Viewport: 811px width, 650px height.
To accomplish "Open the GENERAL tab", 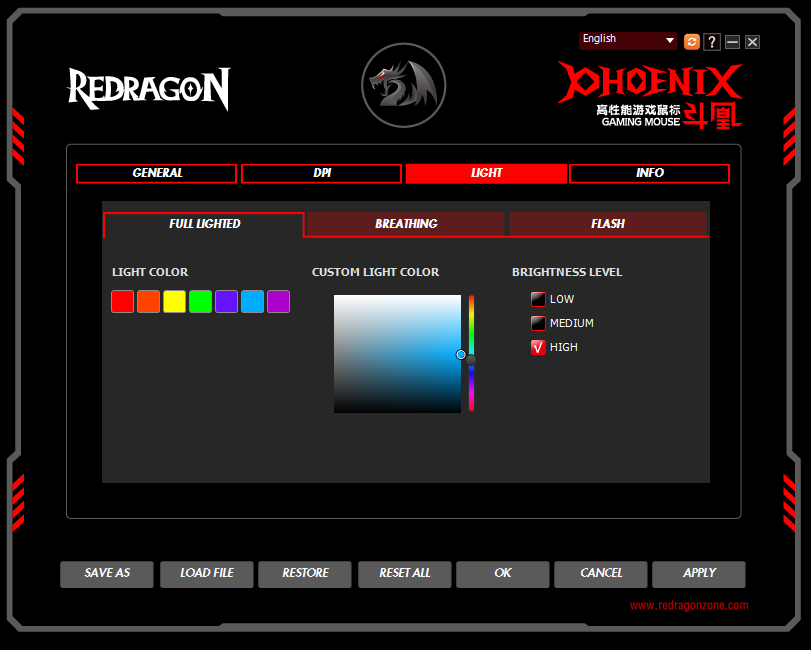I will 157,173.
